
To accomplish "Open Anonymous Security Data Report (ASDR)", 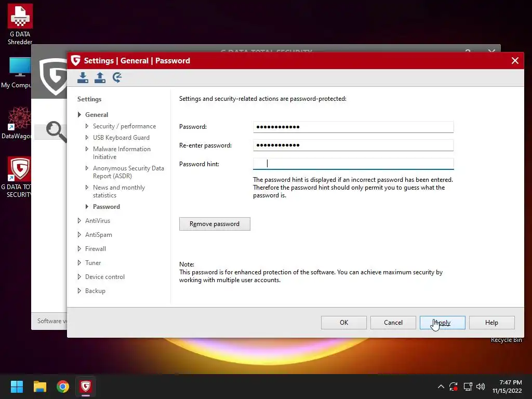I will [x=128, y=172].
